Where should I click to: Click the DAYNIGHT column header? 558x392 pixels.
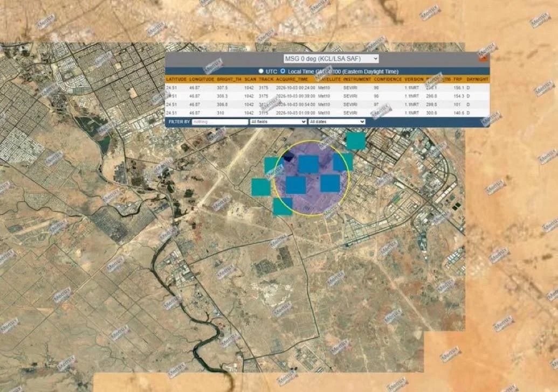click(x=477, y=79)
